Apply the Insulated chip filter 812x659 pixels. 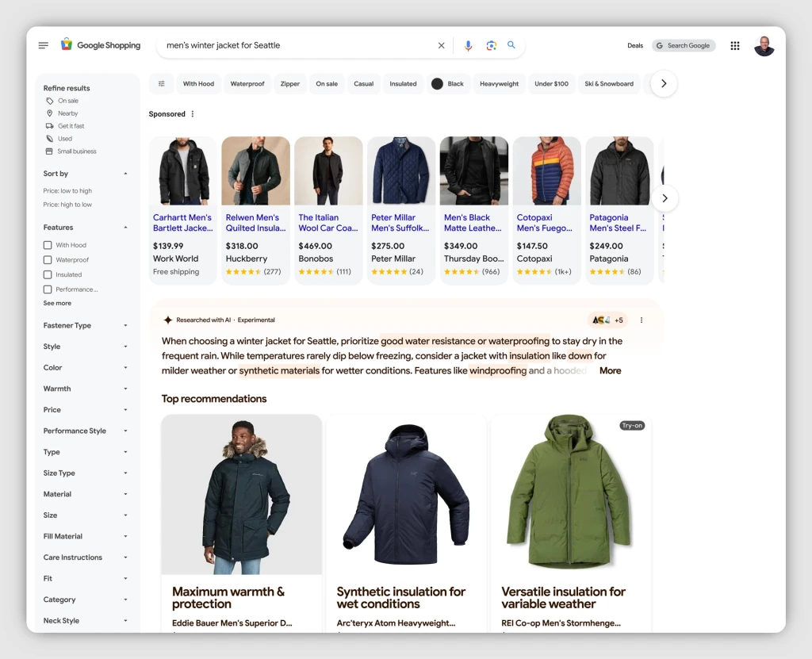(x=403, y=83)
